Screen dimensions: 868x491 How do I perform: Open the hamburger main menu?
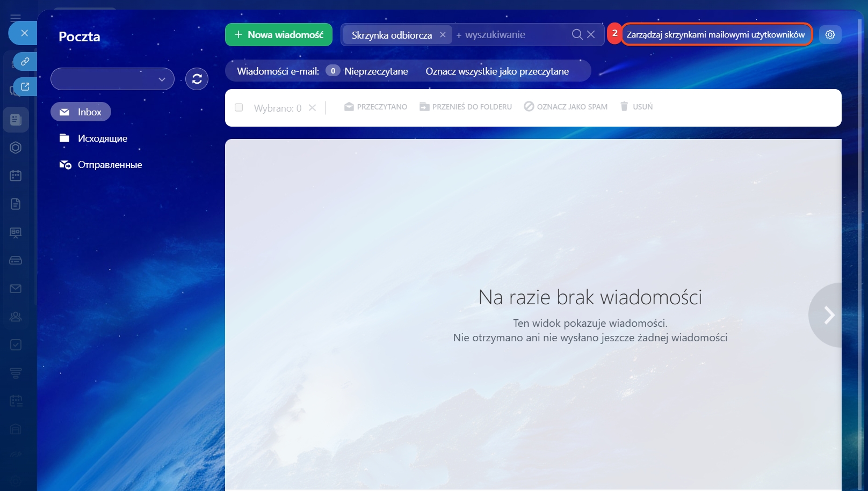coord(16,18)
